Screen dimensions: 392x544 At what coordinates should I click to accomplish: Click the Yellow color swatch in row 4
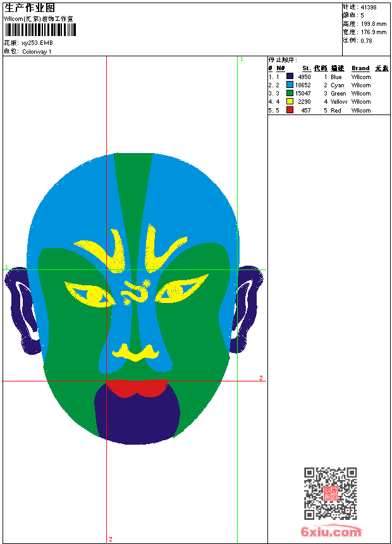pyautogui.click(x=290, y=101)
